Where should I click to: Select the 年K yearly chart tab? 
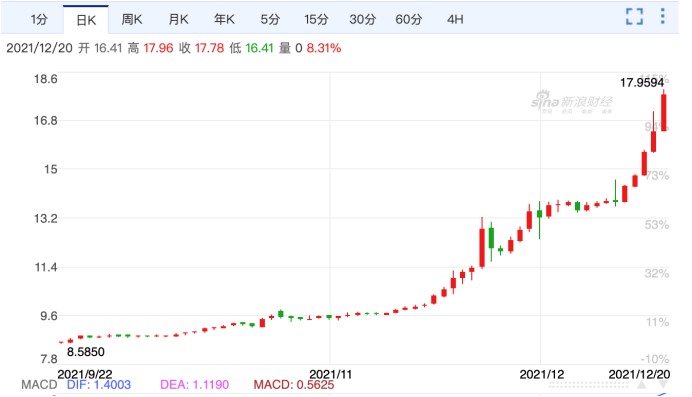click(x=224, y=19)
